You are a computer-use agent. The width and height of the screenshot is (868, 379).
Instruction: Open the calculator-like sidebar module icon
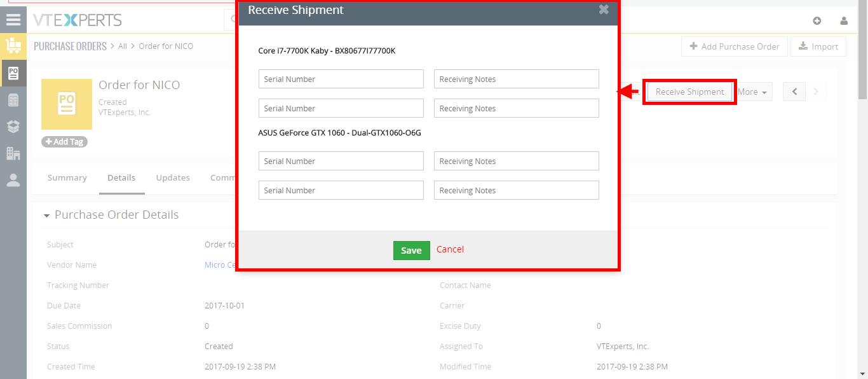coord(13,100)
